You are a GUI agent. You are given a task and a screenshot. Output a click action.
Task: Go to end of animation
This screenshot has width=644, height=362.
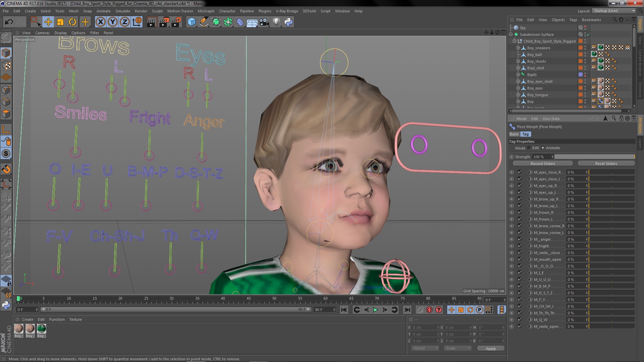[x=407, y=310]
